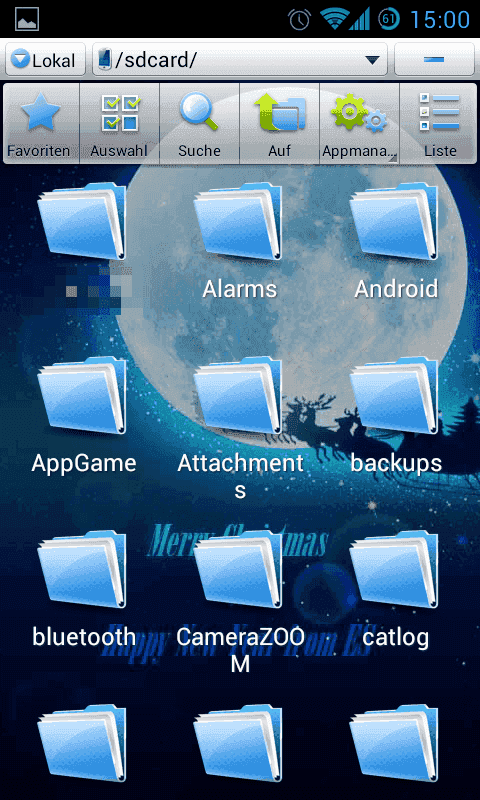
Task: Launch the Appmanager gears icon
Action: 359,112
